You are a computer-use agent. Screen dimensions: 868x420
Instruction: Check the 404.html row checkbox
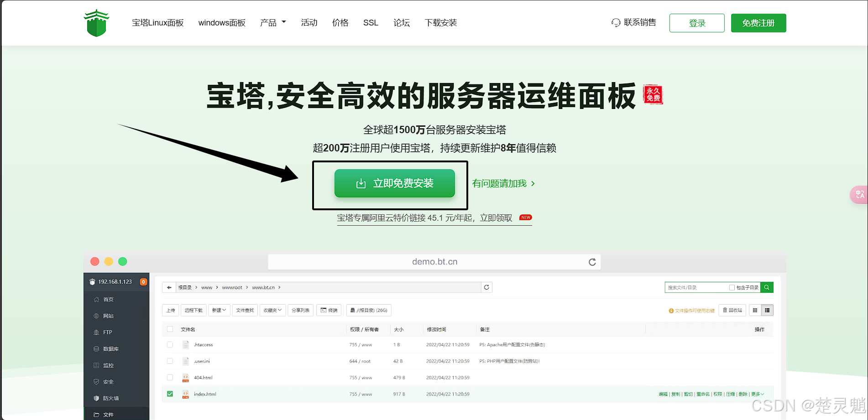point(170,378)
